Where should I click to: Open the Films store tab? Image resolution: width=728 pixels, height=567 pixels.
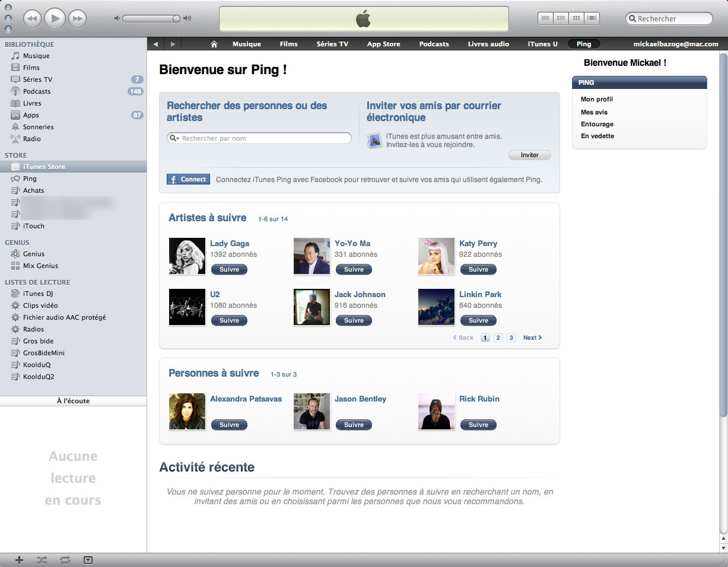tap(289, 44)
